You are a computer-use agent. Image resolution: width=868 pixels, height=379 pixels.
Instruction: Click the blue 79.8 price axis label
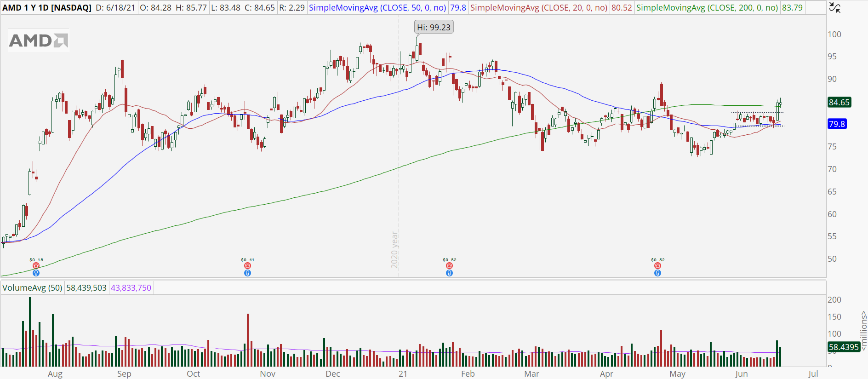(x=837, y=124)
